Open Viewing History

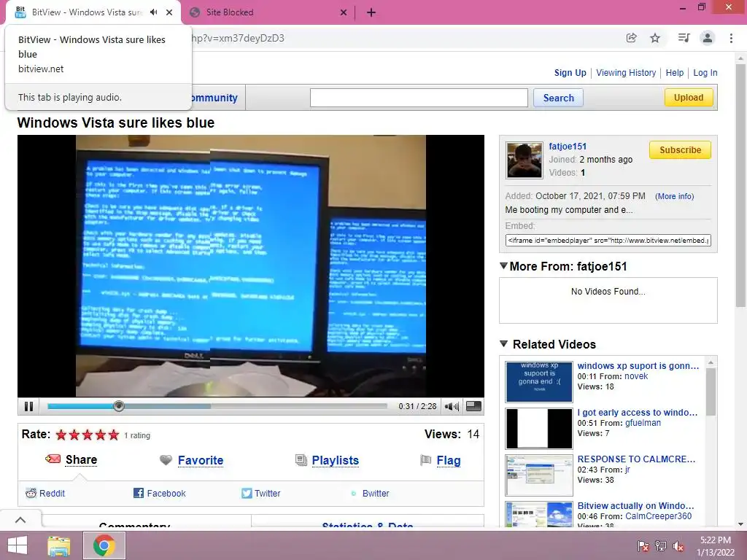click(x=626, y=73)
